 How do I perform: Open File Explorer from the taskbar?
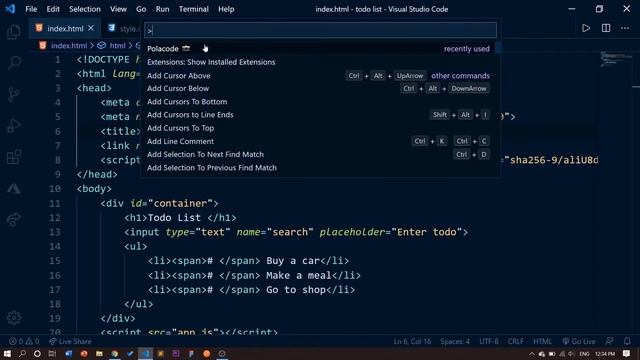[x=99, y=353]
